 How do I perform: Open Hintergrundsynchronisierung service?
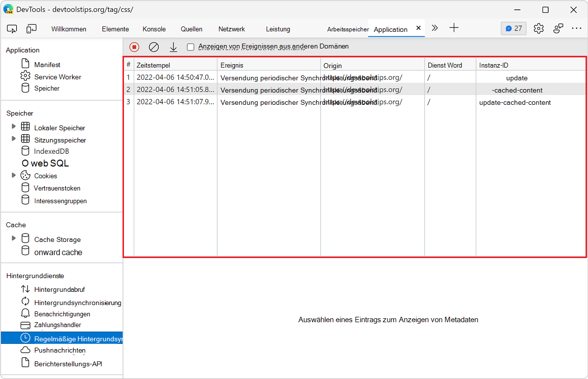click(77, 303)
